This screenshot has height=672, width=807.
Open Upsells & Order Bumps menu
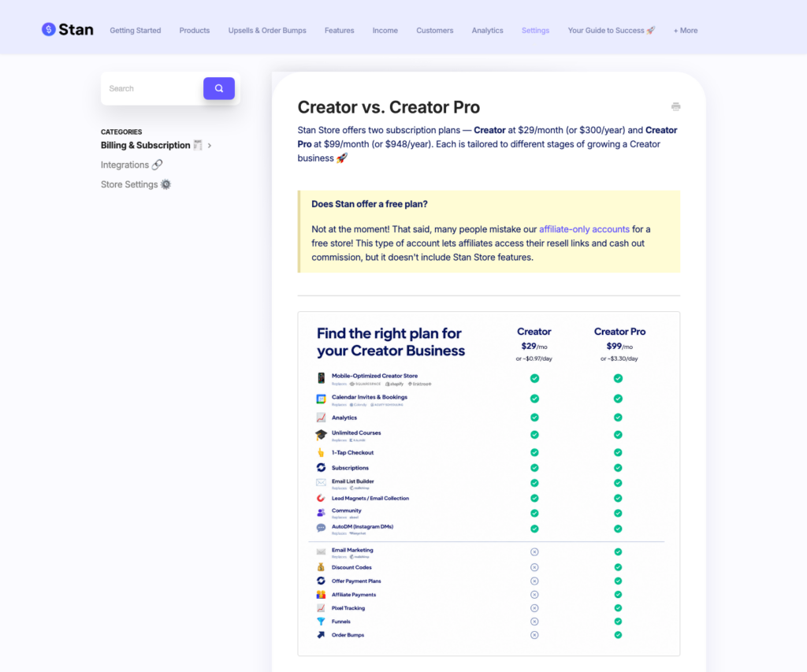(267, 31)
